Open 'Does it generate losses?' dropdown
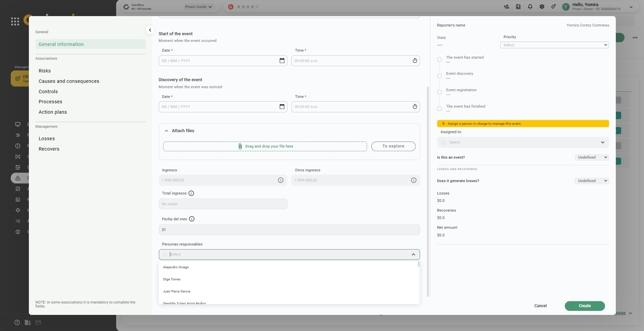The image size is (644, 331). (x=592, y=181)
